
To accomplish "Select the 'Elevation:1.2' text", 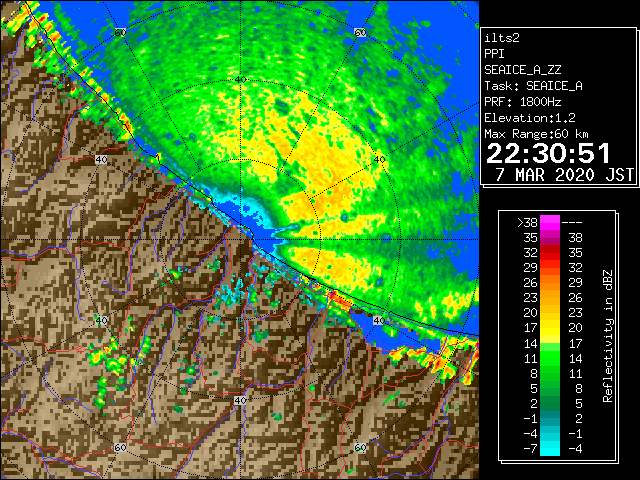I will (x=529, y=118).
